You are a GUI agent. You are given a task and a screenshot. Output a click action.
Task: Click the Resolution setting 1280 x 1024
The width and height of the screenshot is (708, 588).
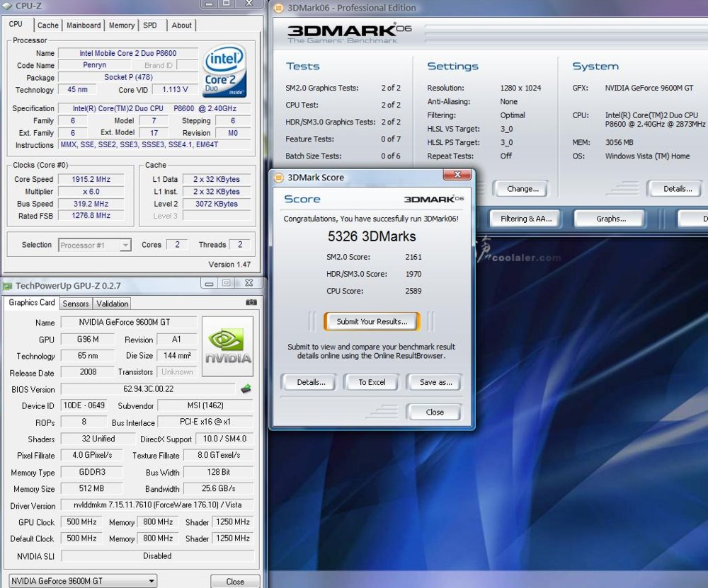coord(520,88)
